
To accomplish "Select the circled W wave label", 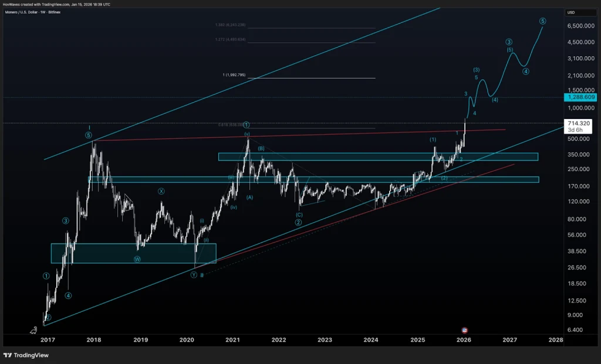I will click(x=137, y=259).
